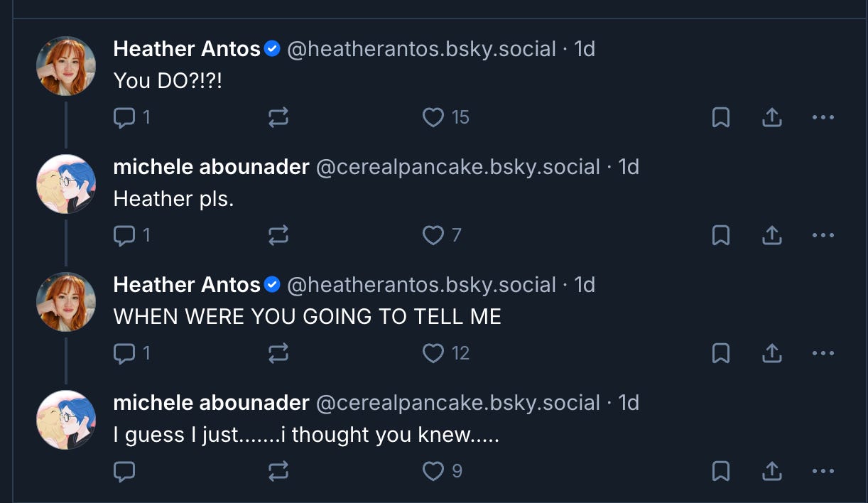The width and height of the screenshot is (868, 503).
Task: Open @cerealpancake.bsky.social handle on "Heather pls." post
Action: [x=457, y=167]
